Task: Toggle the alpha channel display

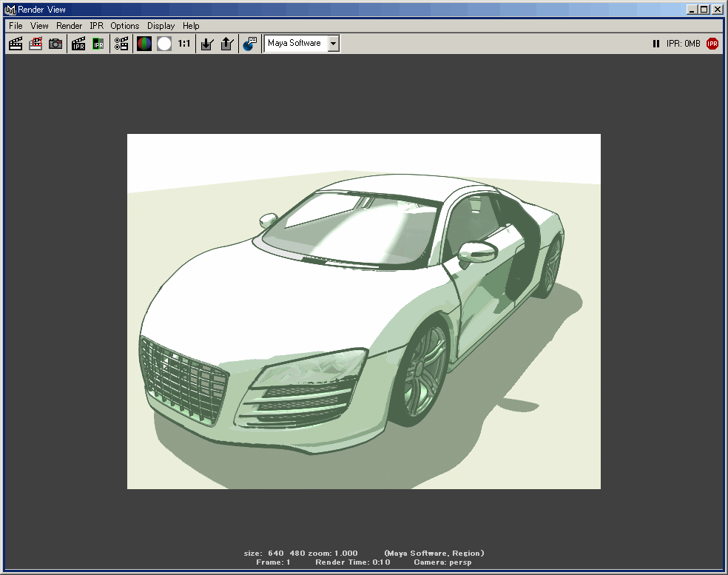Action: (x=164, y=44)
